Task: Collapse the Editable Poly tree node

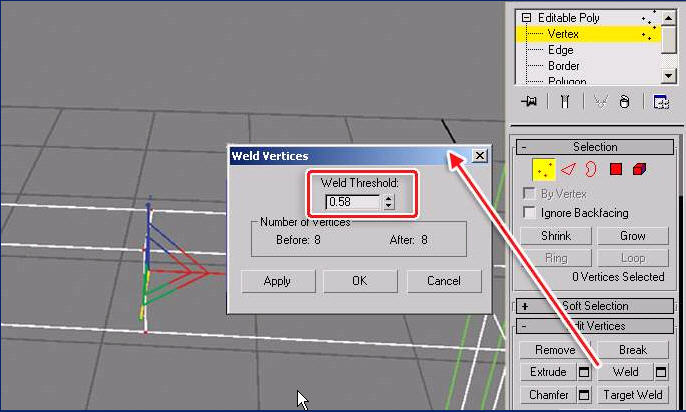Action: pos(526,18)
